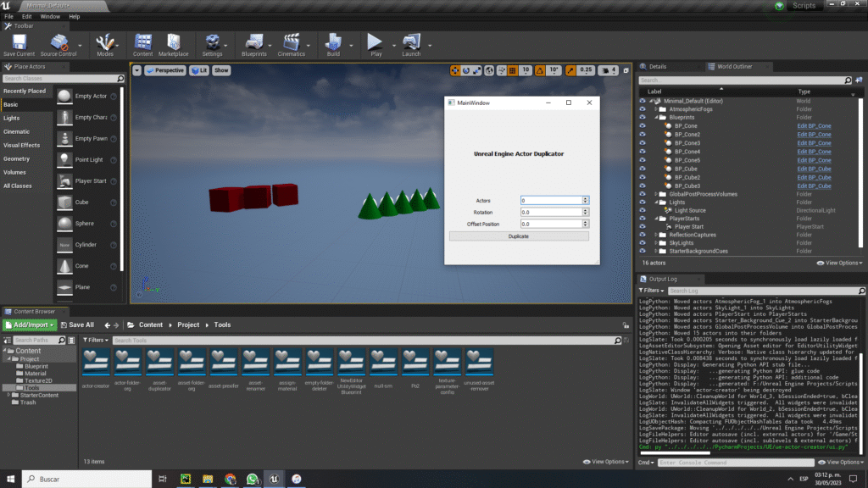Open the Help menu
The height and width of the screenshot is (488, 868).
(x=75, y=17)
